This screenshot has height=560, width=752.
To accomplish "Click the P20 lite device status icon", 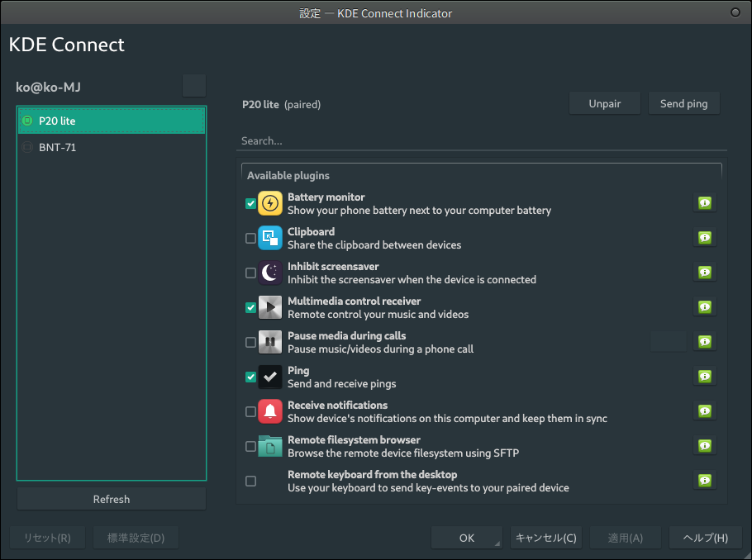I will point(27,121).
